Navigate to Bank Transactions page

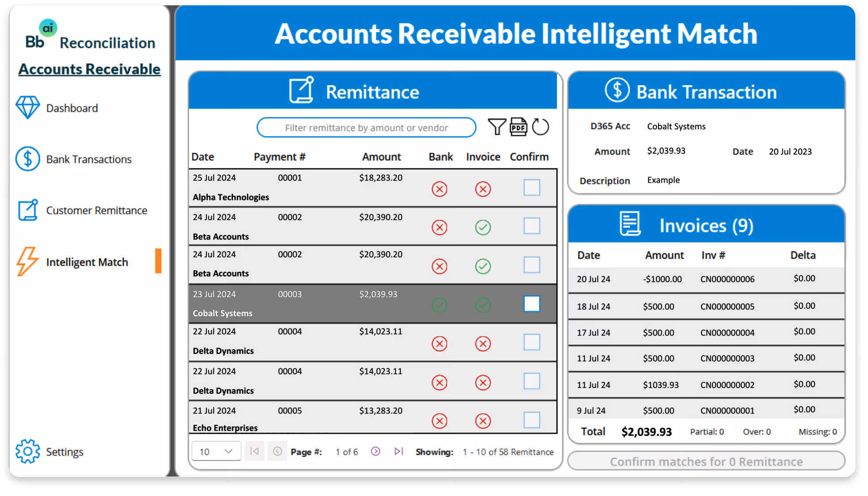pyautogui.click(x=89, y=159)
